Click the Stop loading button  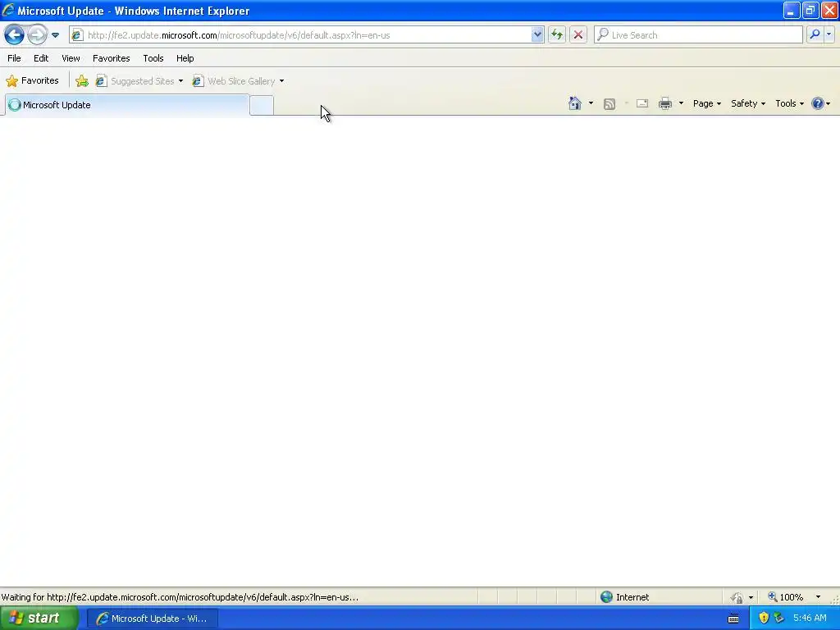(578, 35)
